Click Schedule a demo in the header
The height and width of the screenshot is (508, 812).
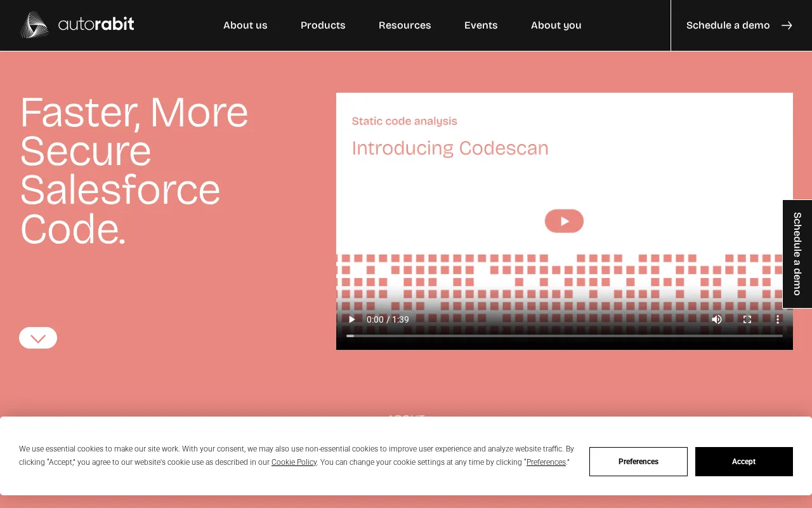tap(728, 25)
